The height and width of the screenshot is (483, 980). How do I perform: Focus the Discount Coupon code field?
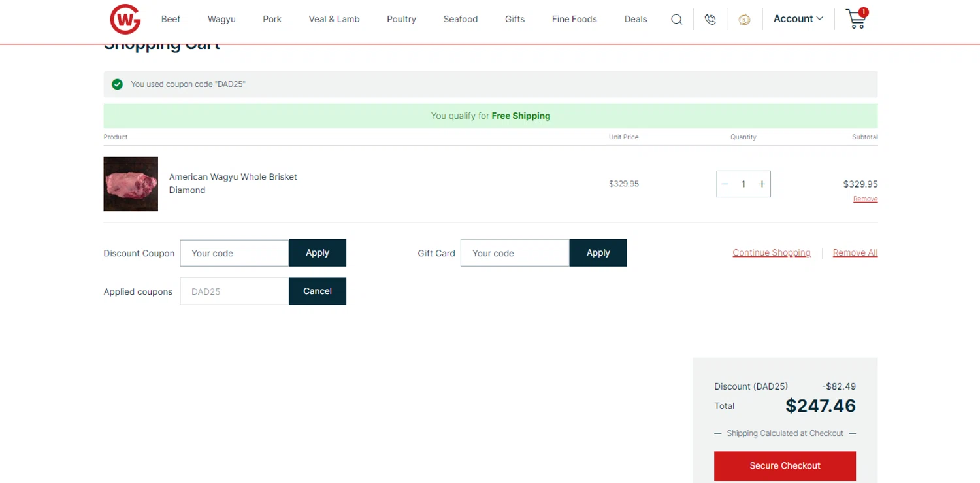(235, 253)
